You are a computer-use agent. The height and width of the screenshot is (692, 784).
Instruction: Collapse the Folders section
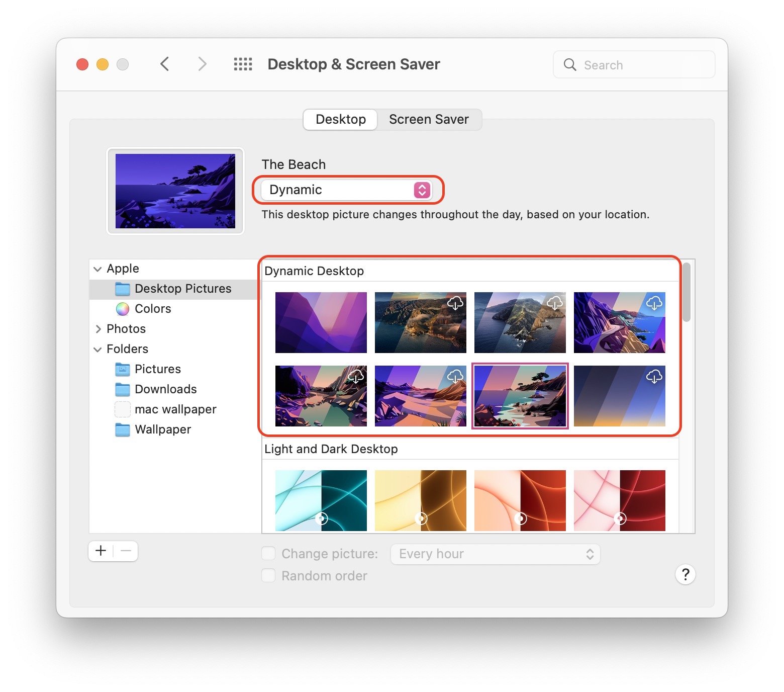pyautogui.click(x=97, y=350)
